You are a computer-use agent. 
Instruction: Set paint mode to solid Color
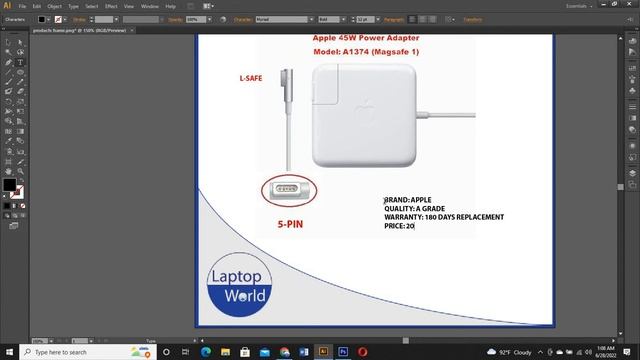tap(7, 206)
